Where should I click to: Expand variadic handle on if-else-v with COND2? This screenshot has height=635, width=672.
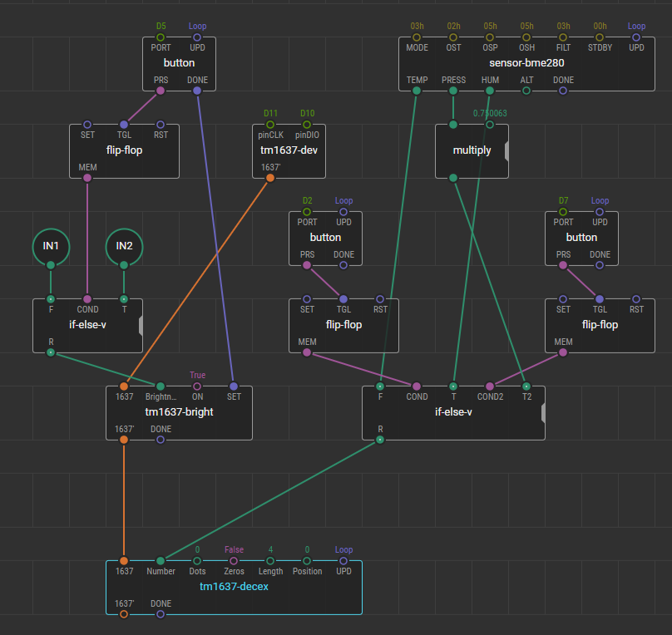[543, 413]
